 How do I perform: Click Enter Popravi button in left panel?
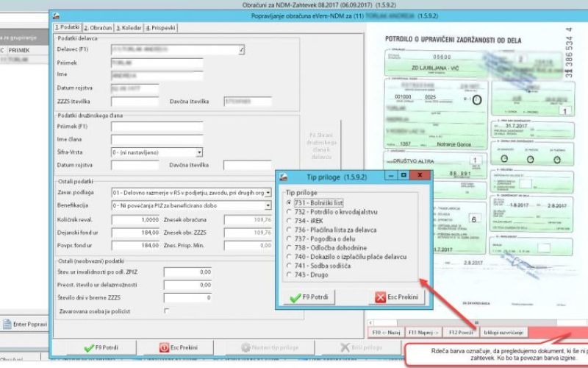25,325
